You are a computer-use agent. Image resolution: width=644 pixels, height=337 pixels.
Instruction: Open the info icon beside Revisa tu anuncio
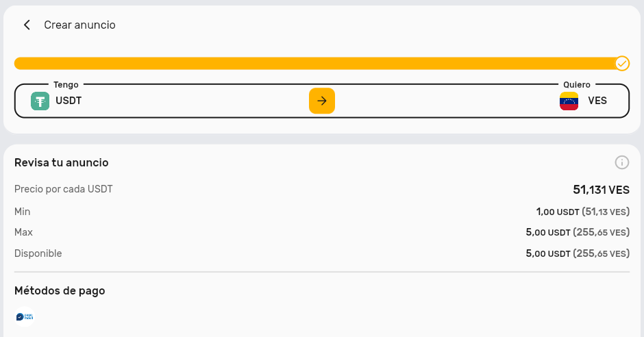point(622,162)
